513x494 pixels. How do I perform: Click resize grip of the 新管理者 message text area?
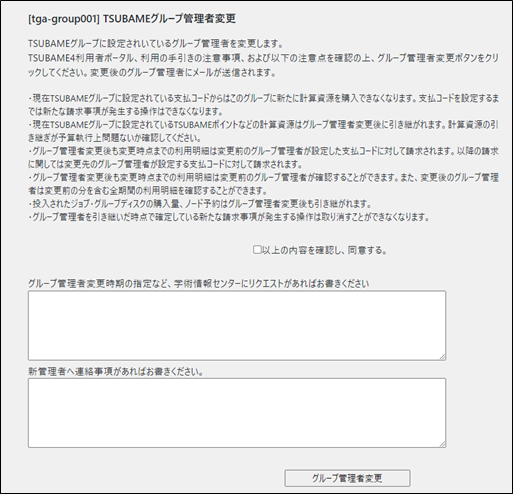coord(442,444)
